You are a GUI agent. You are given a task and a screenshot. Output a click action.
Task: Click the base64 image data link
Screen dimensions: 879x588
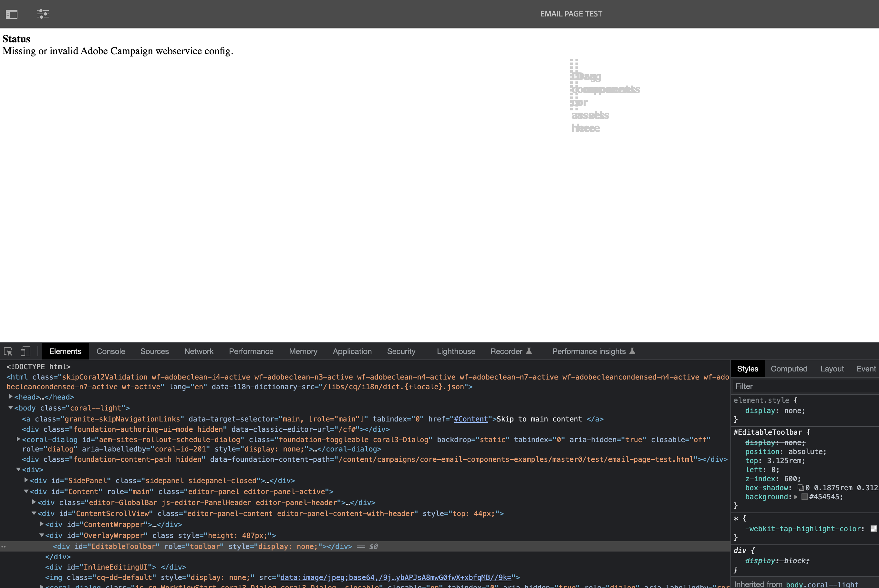click(398, 577)
